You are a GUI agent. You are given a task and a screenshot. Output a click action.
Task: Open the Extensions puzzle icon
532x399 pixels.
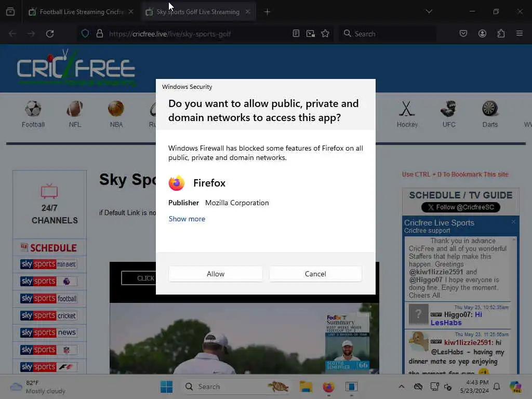501,33
